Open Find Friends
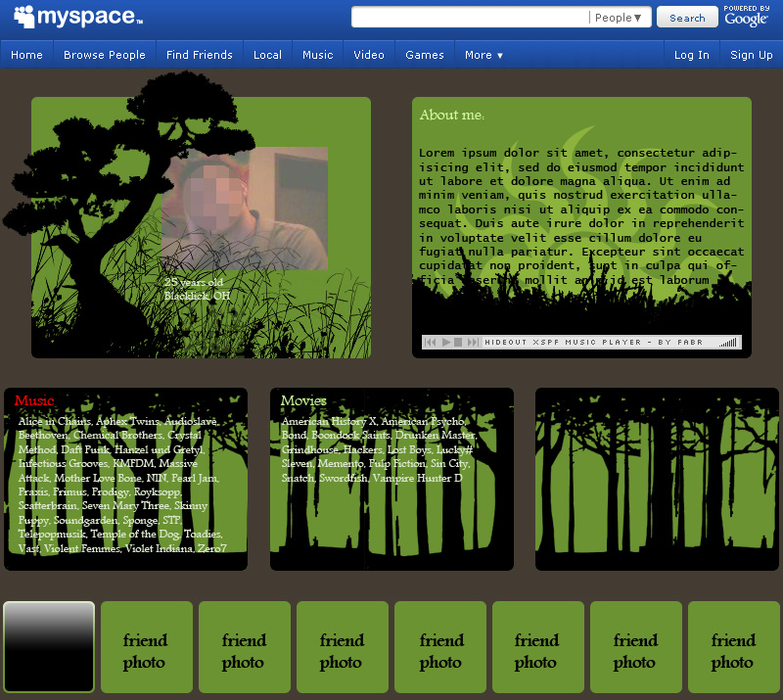783x700 pixels. [x=200, y=55]
